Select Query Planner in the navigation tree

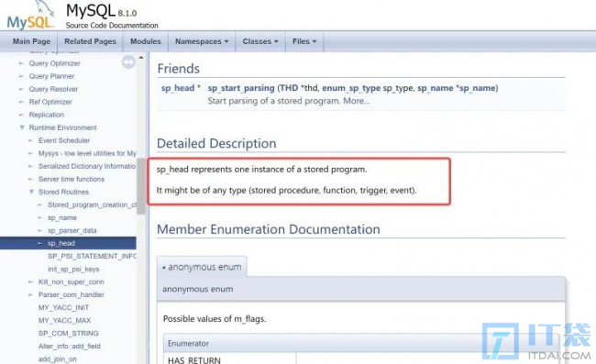click(51, 76)
